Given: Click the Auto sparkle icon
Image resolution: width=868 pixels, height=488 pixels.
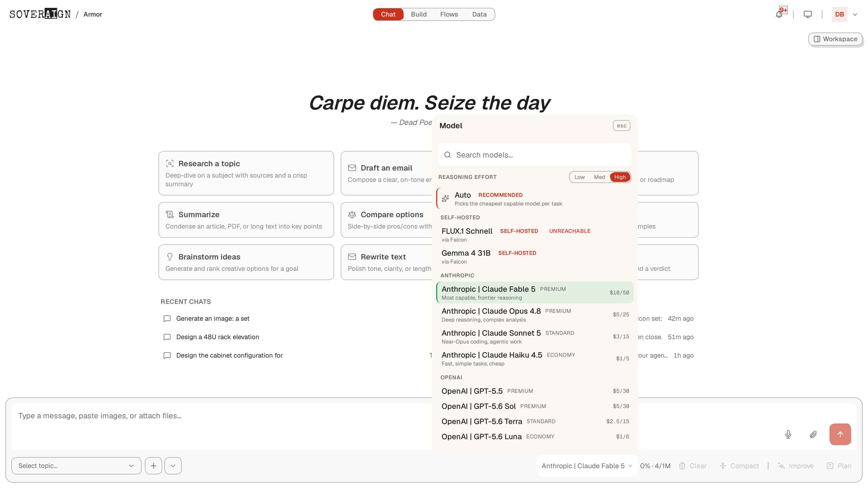Looking at the screenshot, I should 445,199.
